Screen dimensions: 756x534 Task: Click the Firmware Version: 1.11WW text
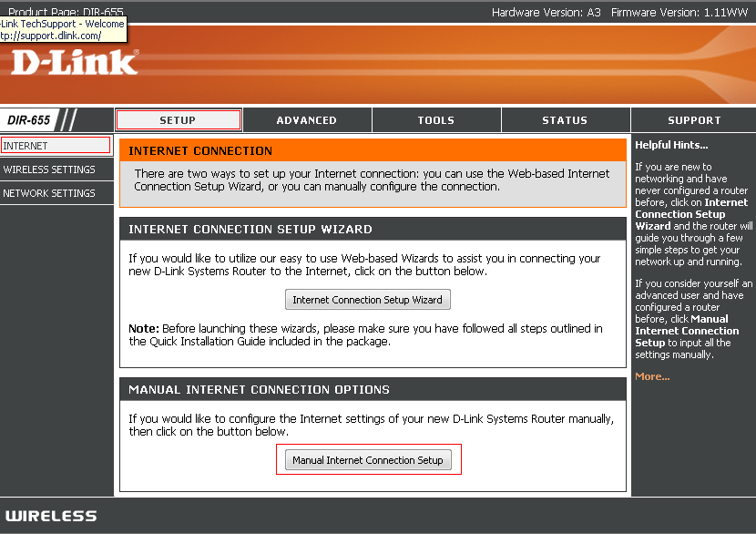pyautogui.click(x=679, y=13)
